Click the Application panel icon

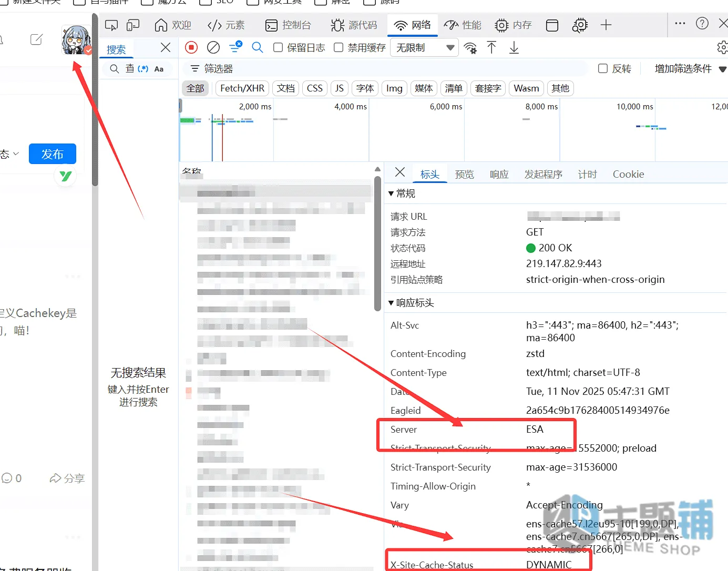552,25
